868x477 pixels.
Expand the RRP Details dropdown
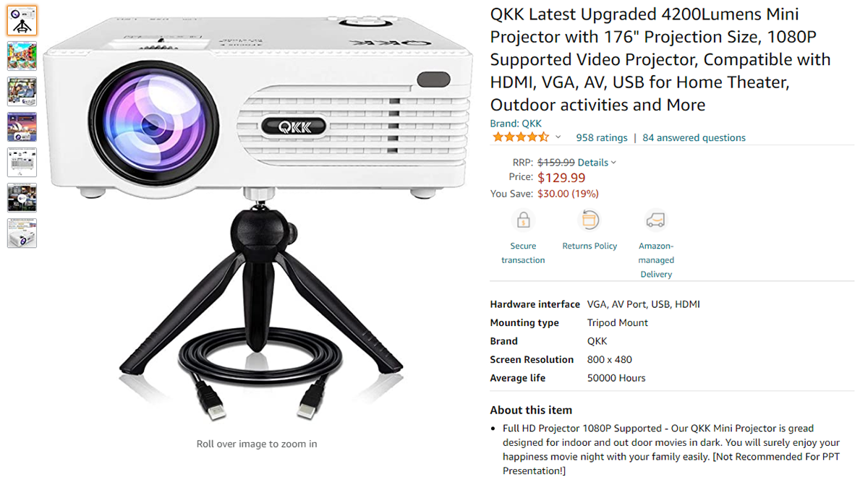point(597,163)
